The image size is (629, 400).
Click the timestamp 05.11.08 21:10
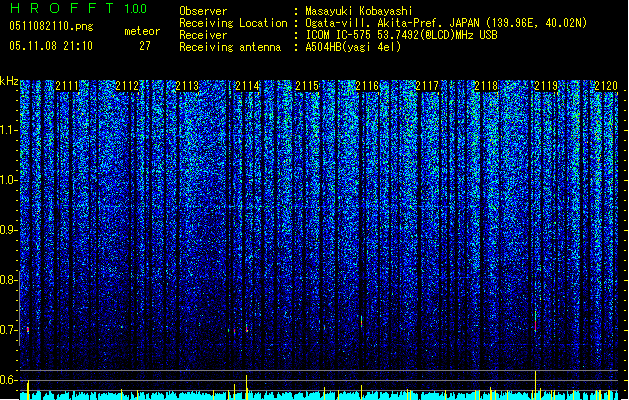(51, 46)
